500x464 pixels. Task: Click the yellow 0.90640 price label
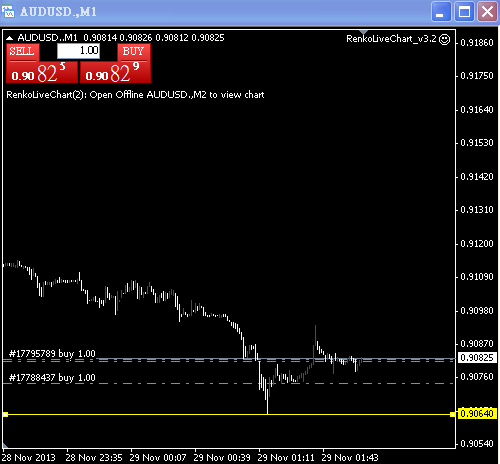(x=477, y=414)
